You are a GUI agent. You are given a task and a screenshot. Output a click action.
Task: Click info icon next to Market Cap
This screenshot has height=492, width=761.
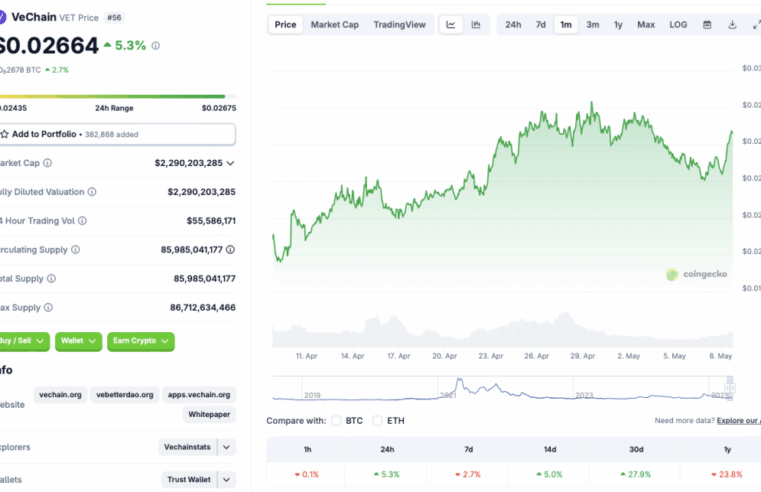pyautogui.click(x=47, y=163)
